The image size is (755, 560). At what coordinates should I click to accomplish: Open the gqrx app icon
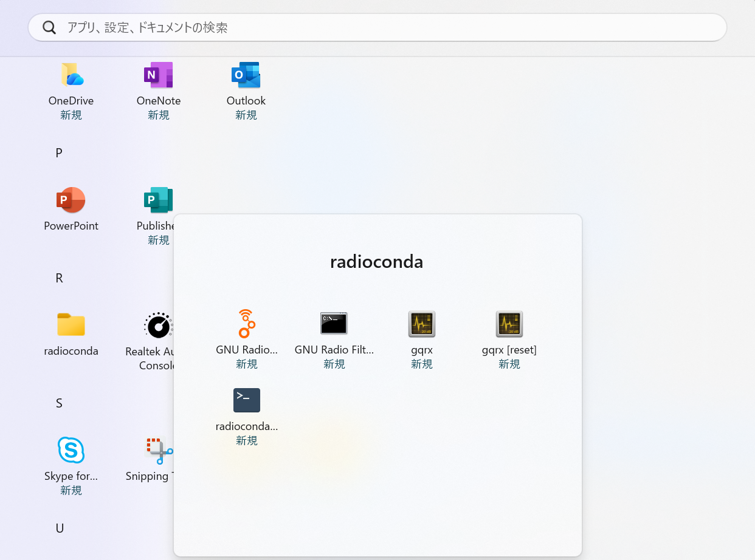tap(421, 324)
